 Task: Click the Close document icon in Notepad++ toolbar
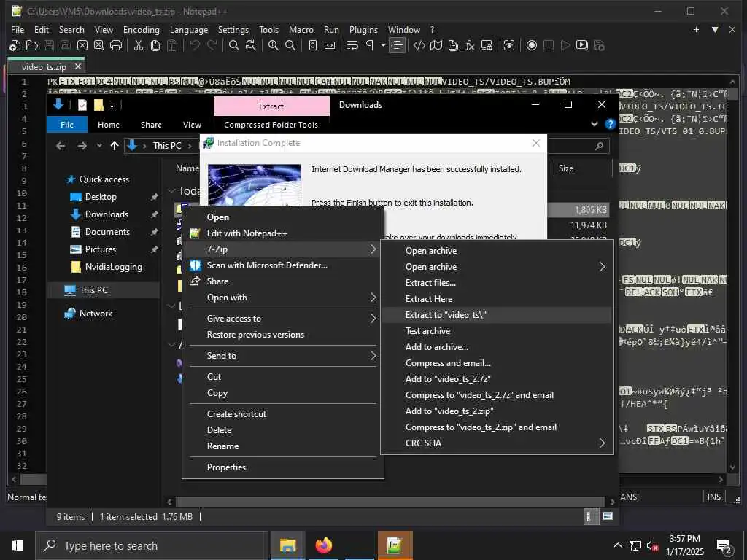pos(82,46)
